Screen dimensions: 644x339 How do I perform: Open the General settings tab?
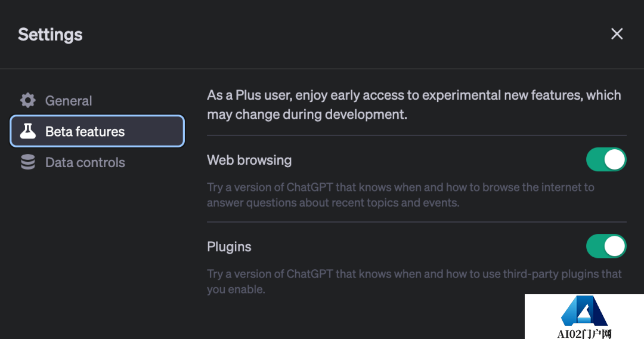click(x=69, y=101)
